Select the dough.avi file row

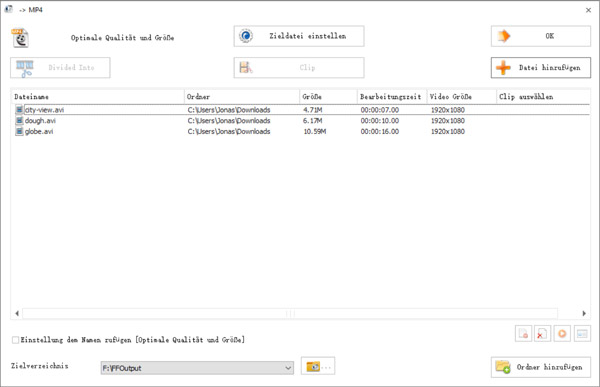[301, 121]
